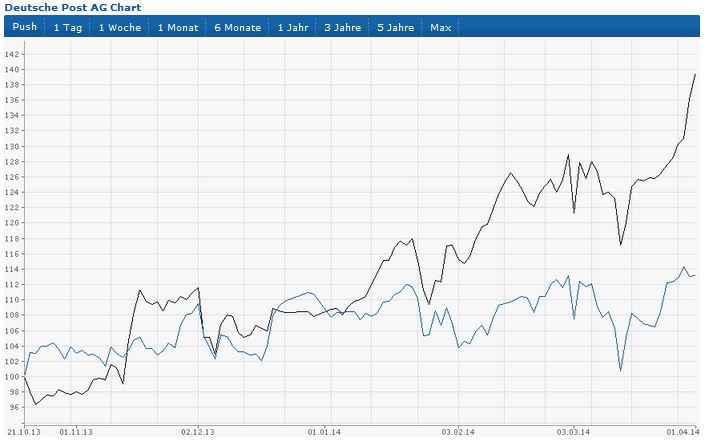Switch chart to 1 Woche range
The width and height of the screenshot is (707, 442).
tap(119, 28)
